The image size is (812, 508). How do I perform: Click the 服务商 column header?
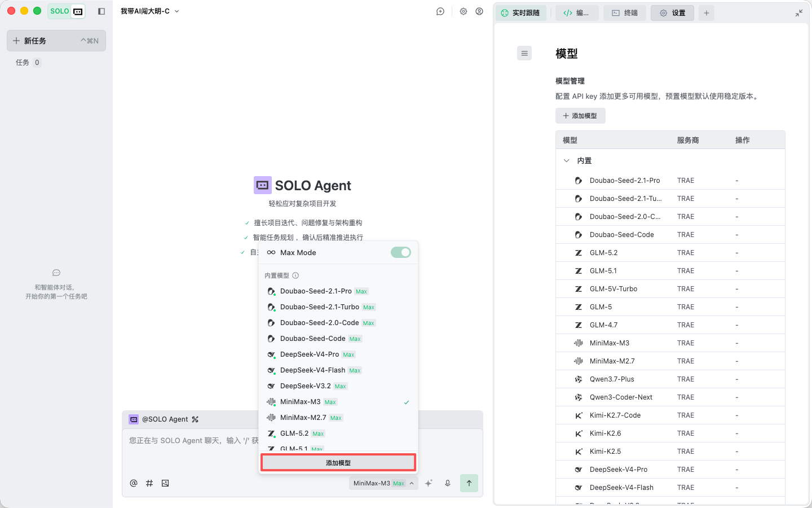click(x=688, y=140)
